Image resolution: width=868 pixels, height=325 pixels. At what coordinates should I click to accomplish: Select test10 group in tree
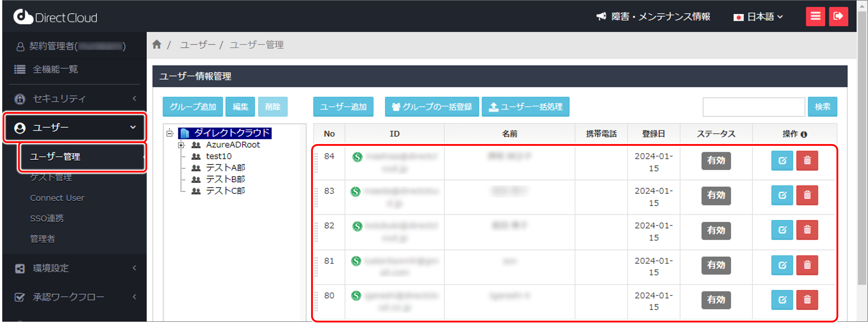[x=218, y=157]
